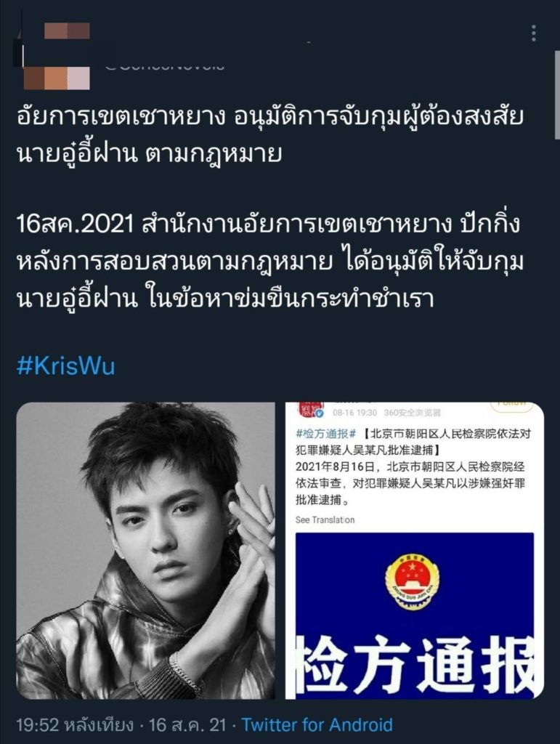Viewport: 560px width, 744px height.
Task: Click the first paragraph of Thai tweet text
Action: 269,136
